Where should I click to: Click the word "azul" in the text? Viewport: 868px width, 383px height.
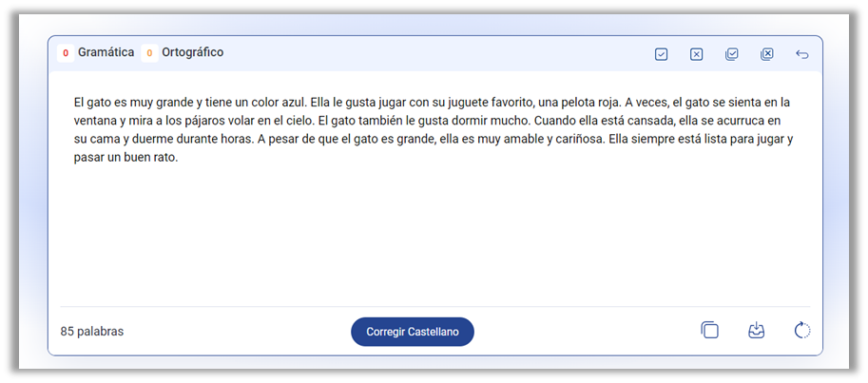coord(291,102)
